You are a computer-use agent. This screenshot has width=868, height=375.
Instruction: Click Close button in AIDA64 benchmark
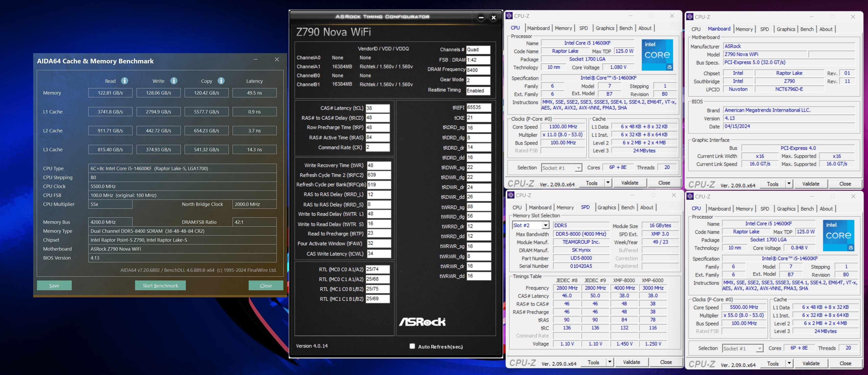point(266,286)
